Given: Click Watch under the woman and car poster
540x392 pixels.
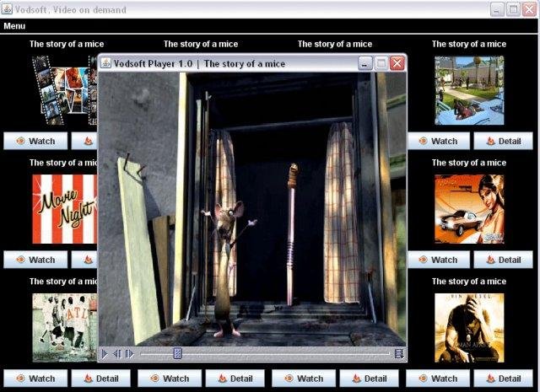Looking at the screenshot, I should [x=439, y=260].
